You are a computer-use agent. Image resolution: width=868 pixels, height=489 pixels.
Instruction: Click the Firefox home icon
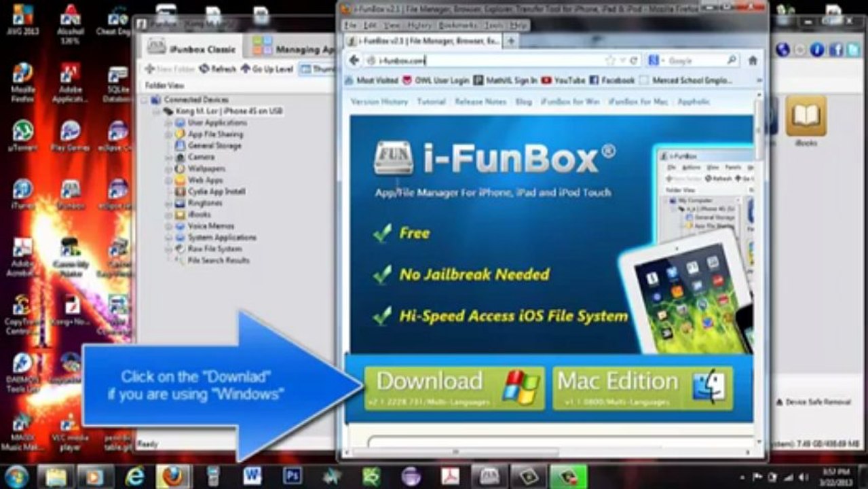(752, 60)
